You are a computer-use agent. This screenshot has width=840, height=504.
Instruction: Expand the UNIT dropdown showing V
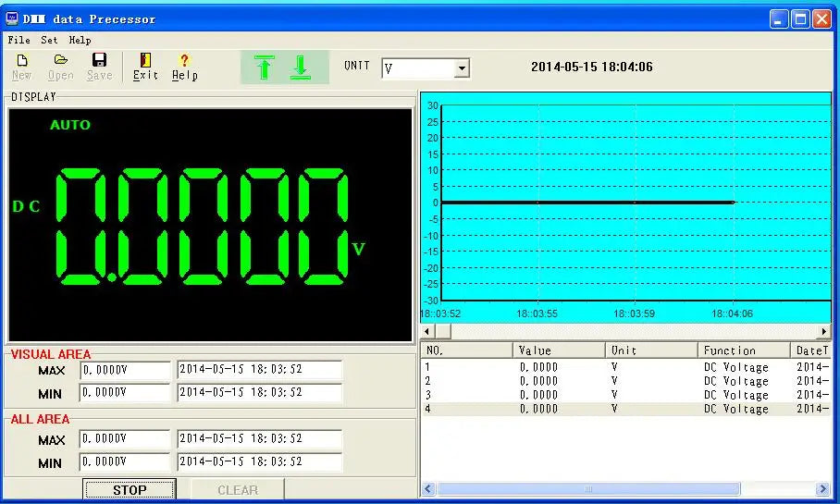click(x=462, y=68)
